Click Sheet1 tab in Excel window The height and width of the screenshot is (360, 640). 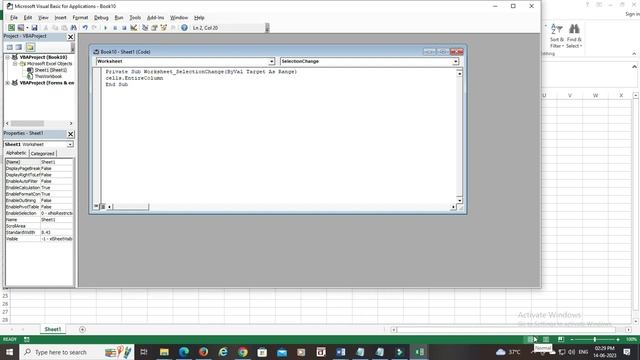[53, 329]
